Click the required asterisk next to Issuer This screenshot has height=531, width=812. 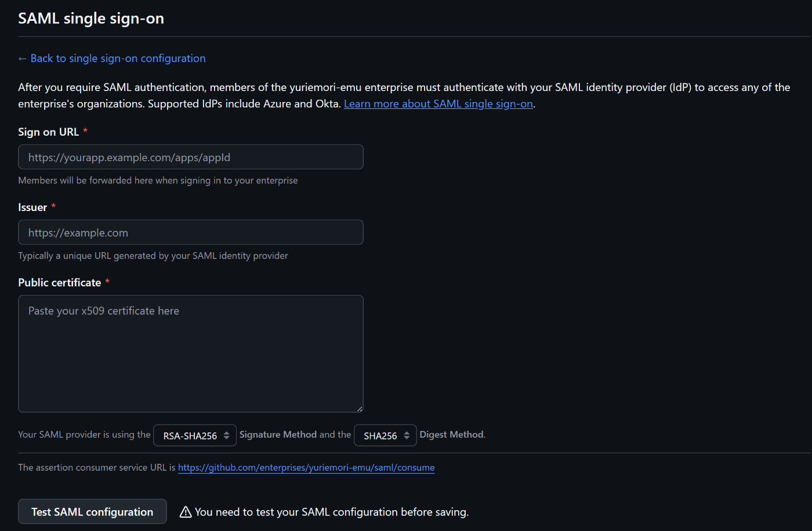point(53,207)
